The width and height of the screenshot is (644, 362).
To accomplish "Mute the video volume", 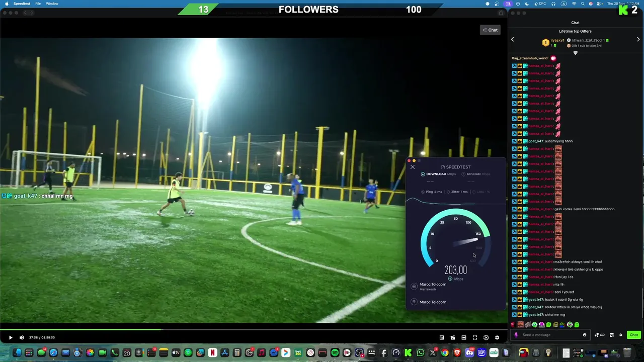I will pyautogui.click(x=22, y=337).
